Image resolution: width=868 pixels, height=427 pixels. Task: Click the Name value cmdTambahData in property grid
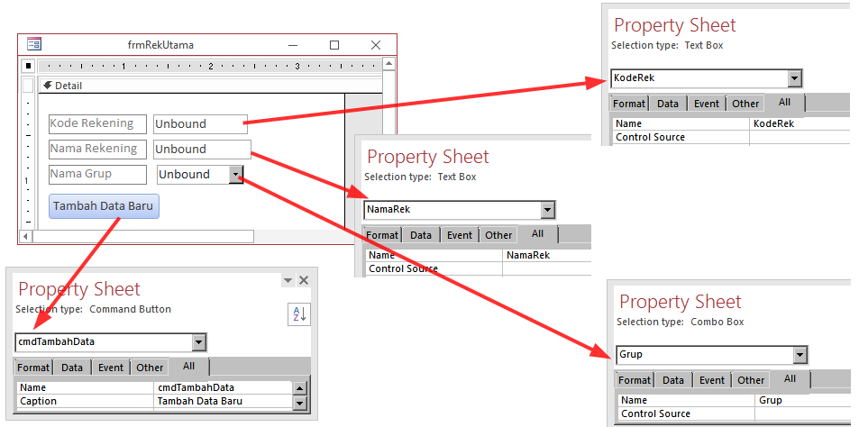(223, 387)
